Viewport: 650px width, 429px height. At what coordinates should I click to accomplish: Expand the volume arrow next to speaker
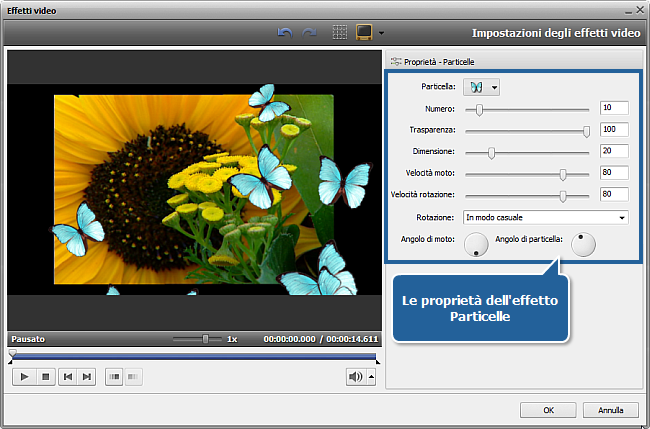[371, 377]
